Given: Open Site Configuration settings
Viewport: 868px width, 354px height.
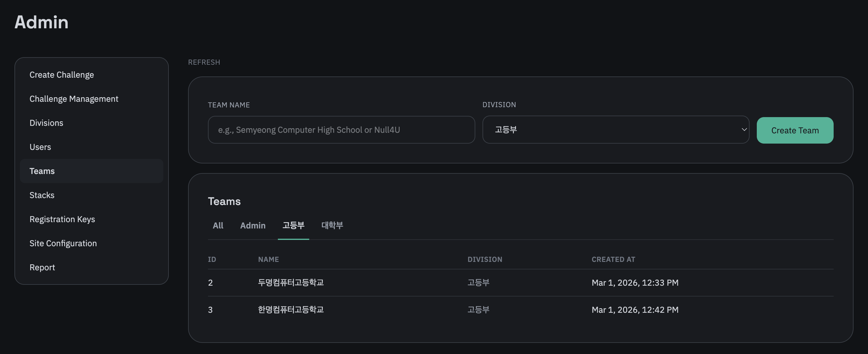Looking at the screenshot, I should point(63,243).
